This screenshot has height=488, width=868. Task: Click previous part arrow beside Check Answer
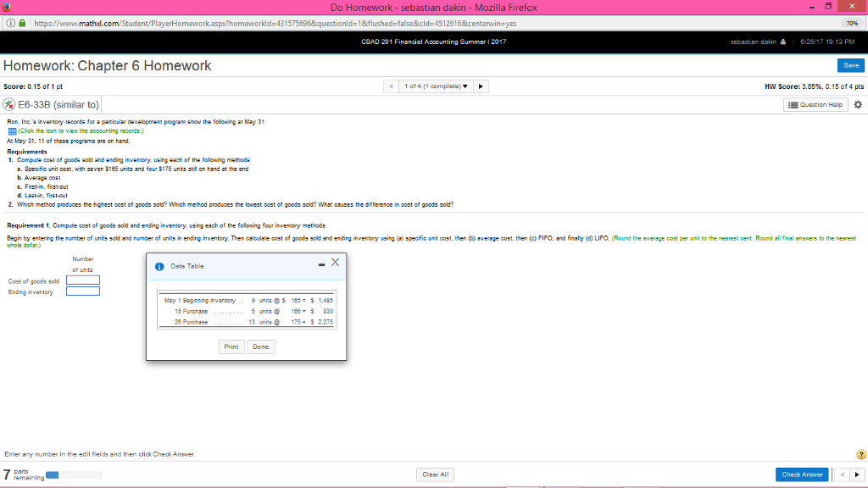pyautogui.click(x=842, y=474)
